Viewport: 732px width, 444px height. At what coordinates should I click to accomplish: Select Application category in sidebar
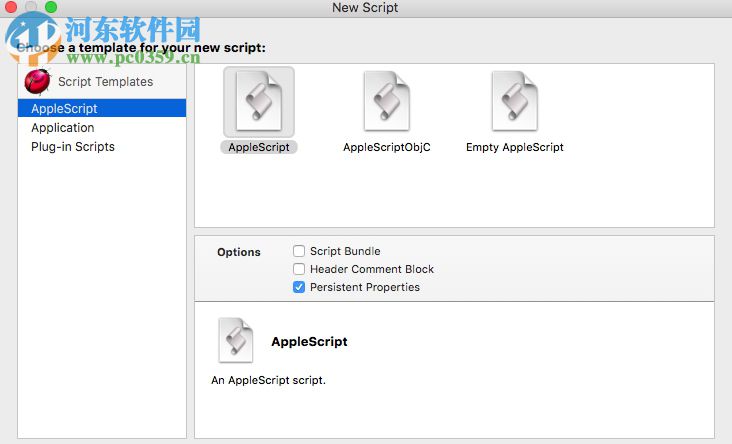(102, 127)
